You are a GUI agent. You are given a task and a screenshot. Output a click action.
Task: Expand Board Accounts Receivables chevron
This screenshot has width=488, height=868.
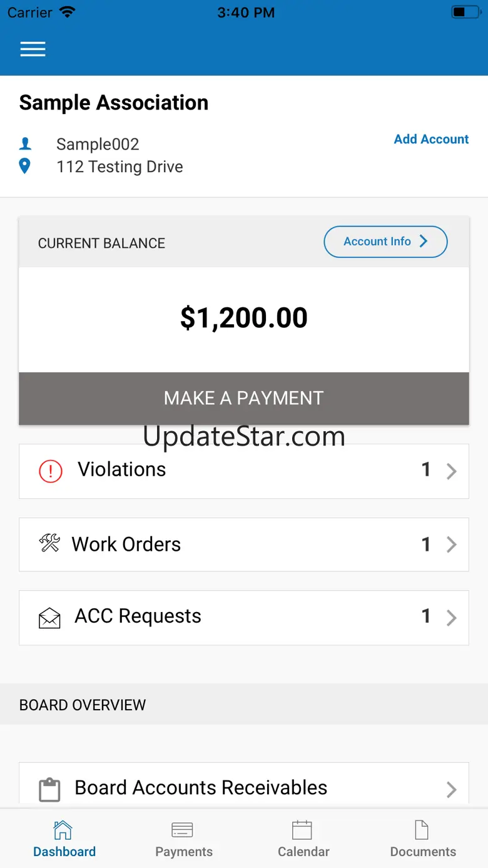coord(451,789)
